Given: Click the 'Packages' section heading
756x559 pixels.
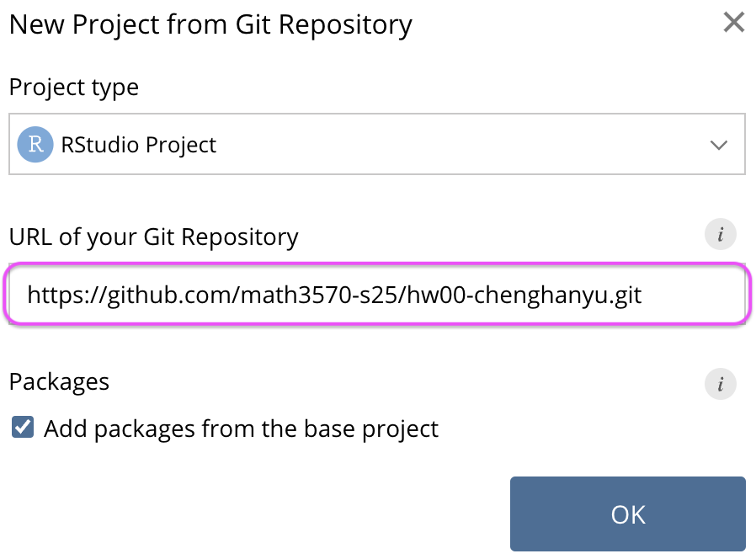Looking at the screenshot, I should coord(59,382).
